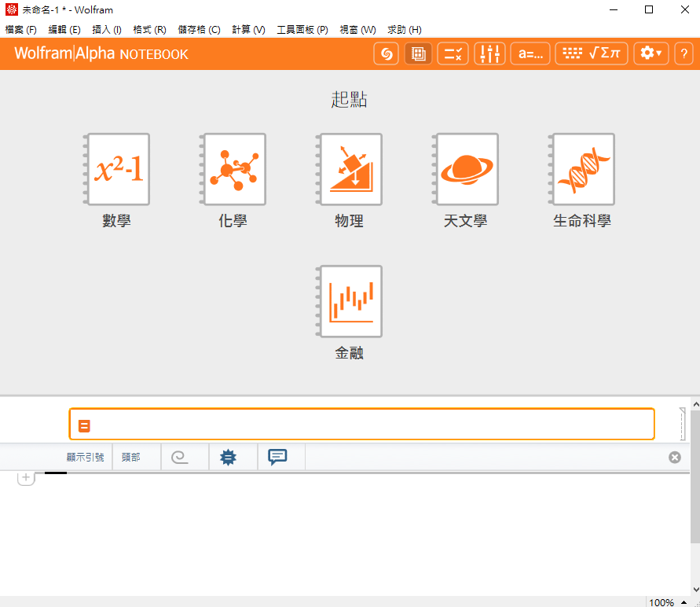
Task: Toggle 顯示引號 in the cell toolbar
Action: (x=84, y=456)
